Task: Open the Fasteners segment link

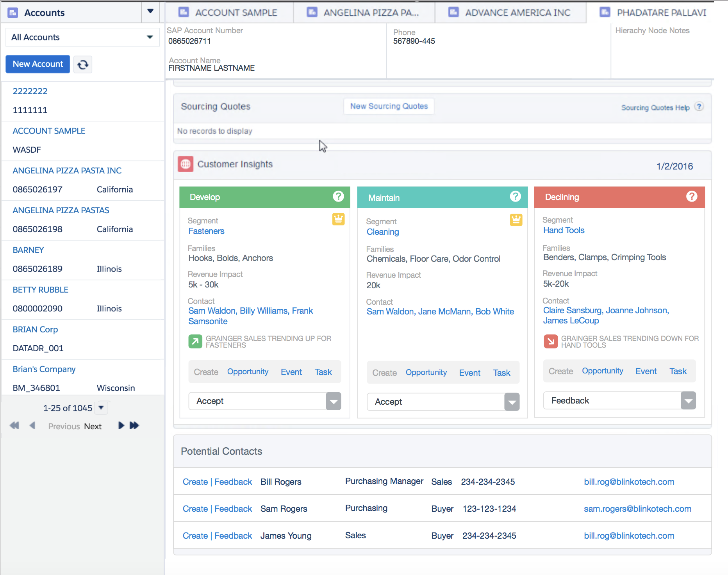Action: [x=206, y=231]
